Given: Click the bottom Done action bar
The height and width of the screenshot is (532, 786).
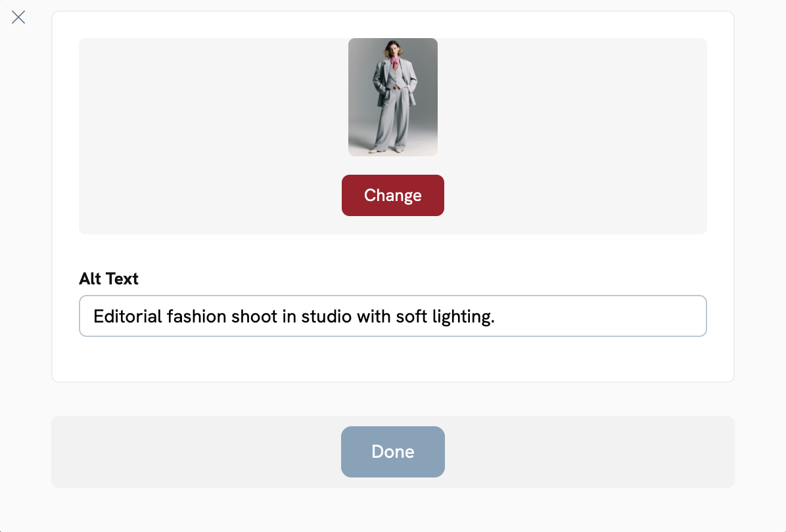Looking at the screenshot, I should point(164,452).
